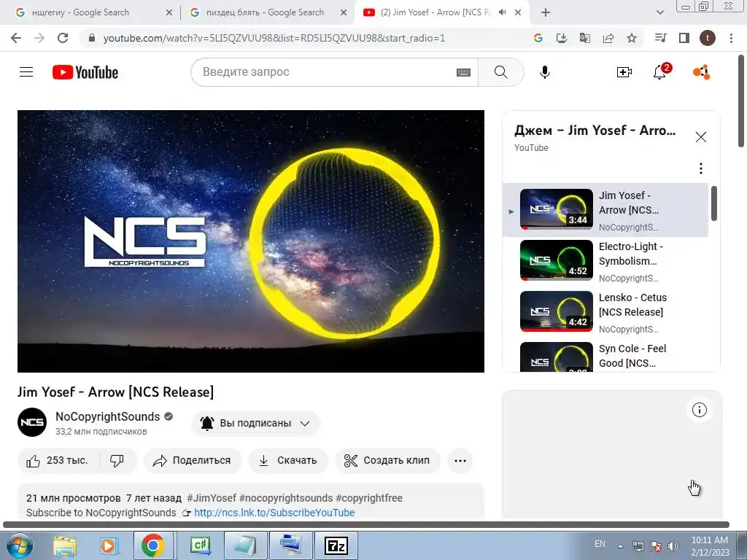This screenshot has width=747, height=560.
Task: Click the install app icon in address bar
Action: (562, 38)
